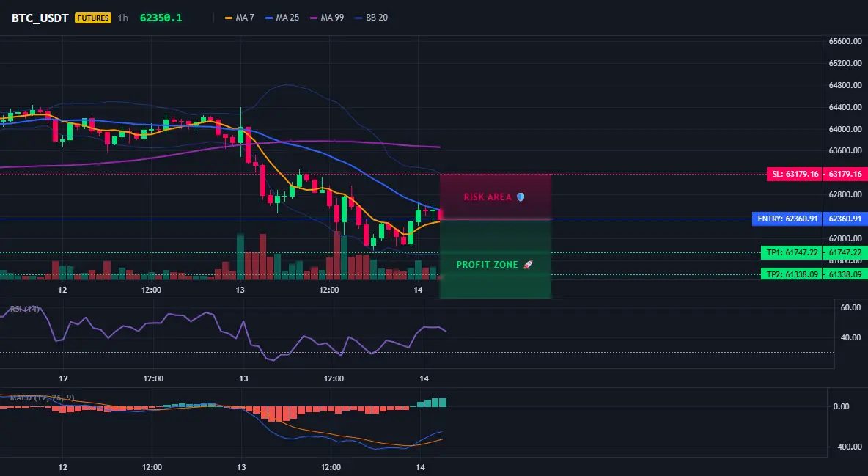Click the TP2: 61338.09 label

(792, 274)
